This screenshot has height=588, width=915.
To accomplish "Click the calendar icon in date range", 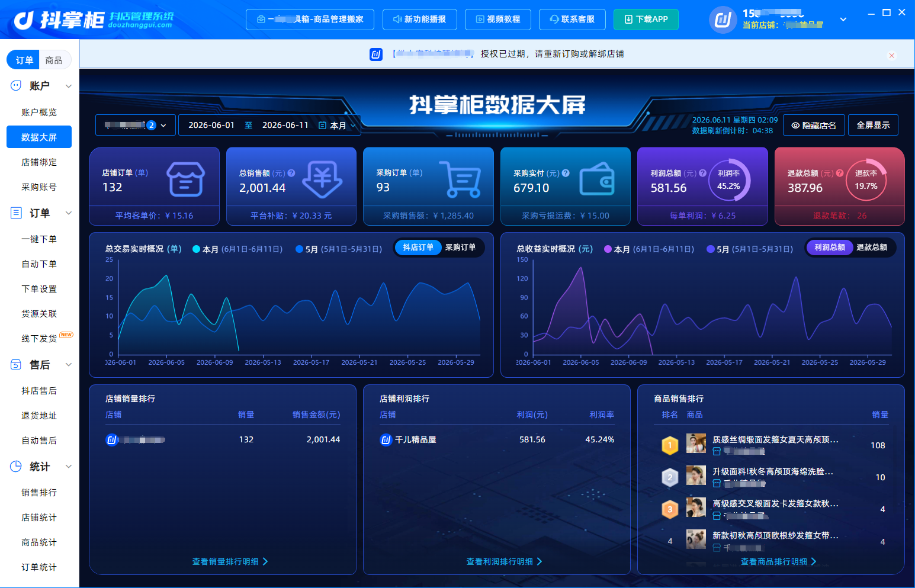I will tap(322, 126).
